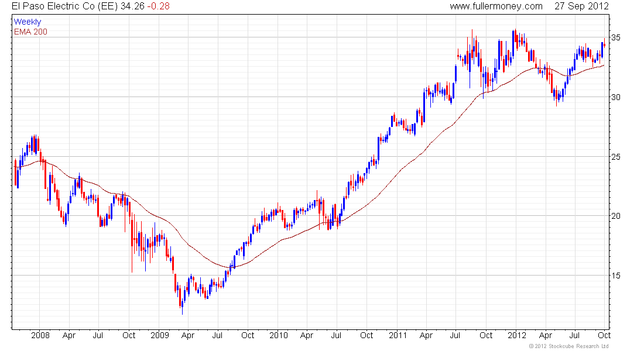Click the 'Oct' label just before 2011
This screenshot has height=351, width=644.
pos(366,335)
